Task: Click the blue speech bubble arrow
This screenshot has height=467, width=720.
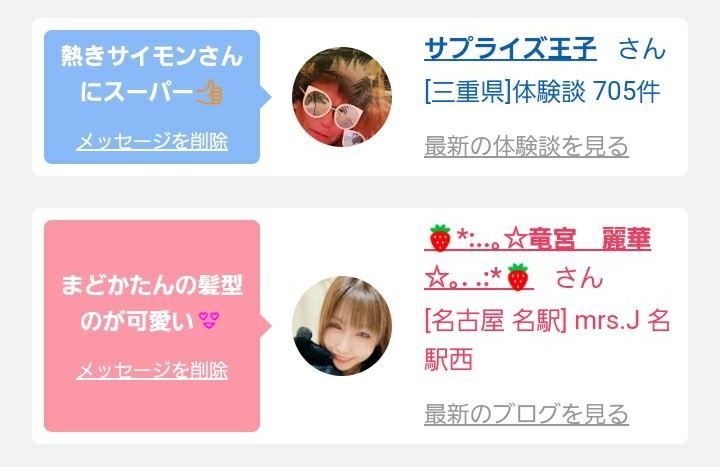Action: tap(266, 96)
